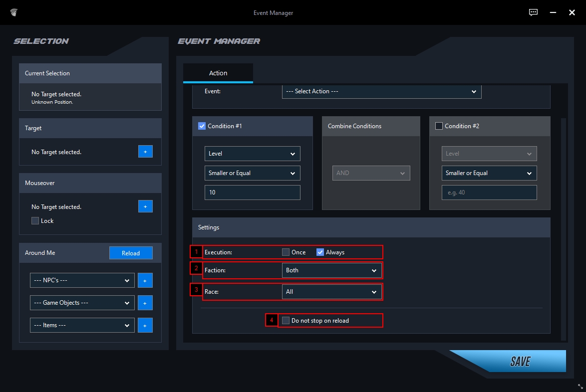Add selected NPC with plus button

(x=145, y=280)
